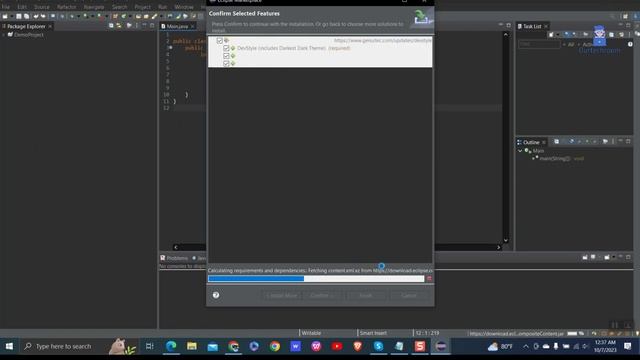Click the editor horizontal scroll-left arrow
Viewport: 640px width, 360px height.
point(176,247)
